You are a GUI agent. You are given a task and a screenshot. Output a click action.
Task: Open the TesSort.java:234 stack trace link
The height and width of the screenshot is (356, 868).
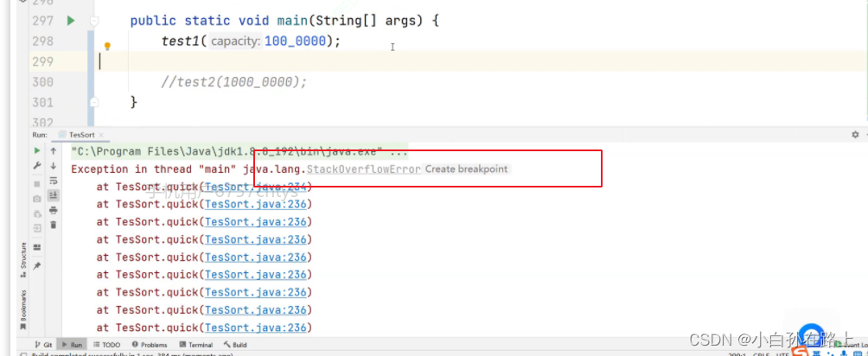256,188
